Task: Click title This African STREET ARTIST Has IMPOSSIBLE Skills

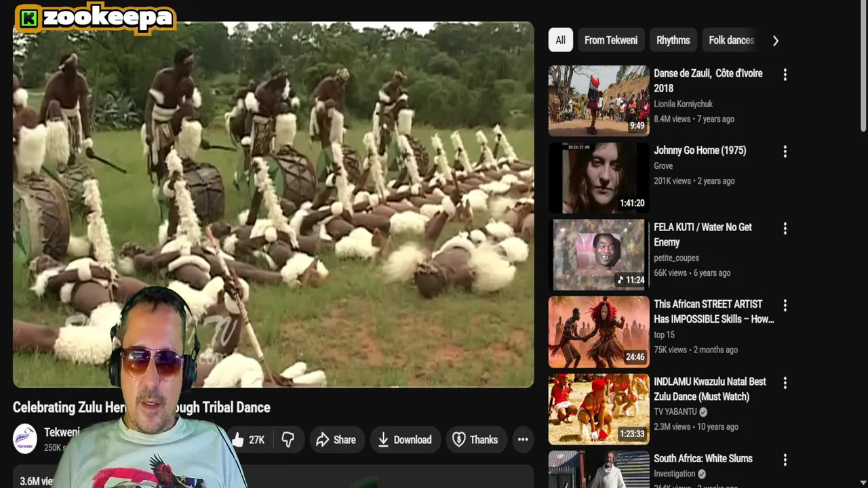Action: tap(714, 312)
